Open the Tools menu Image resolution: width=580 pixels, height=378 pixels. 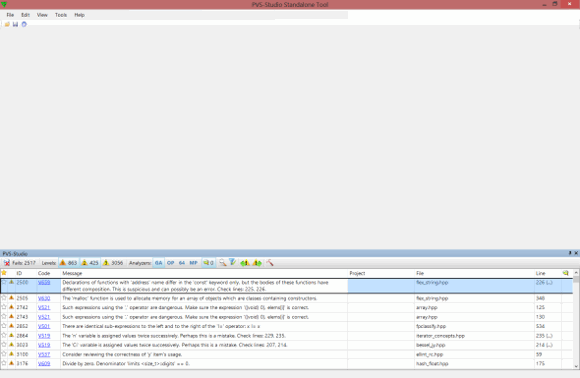(x=61, y=15)
